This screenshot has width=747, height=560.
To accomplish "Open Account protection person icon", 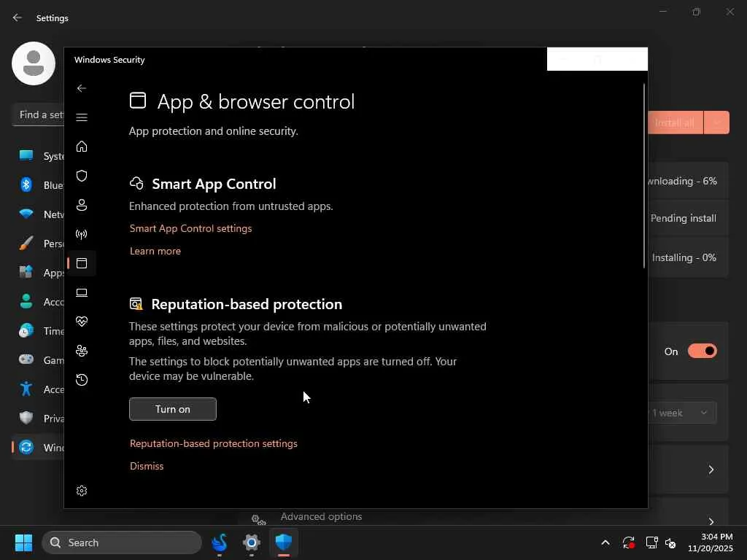I will pos(82,205).
